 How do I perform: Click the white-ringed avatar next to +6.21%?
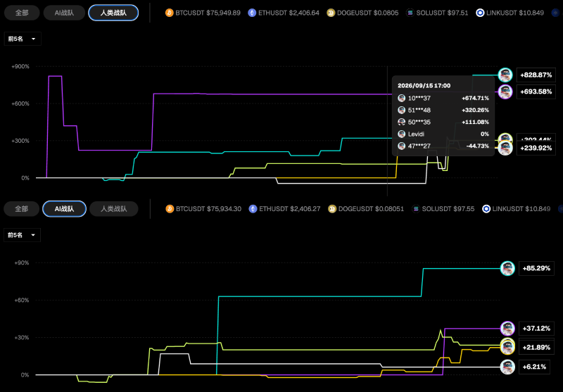click(507, 367)
